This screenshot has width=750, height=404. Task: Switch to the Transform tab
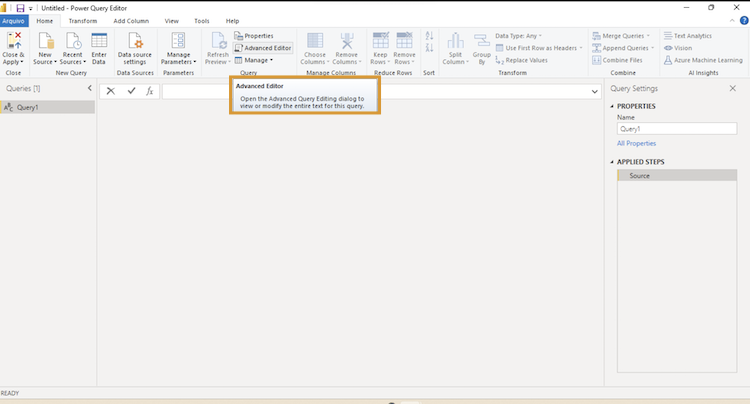[x=83, y=21]
